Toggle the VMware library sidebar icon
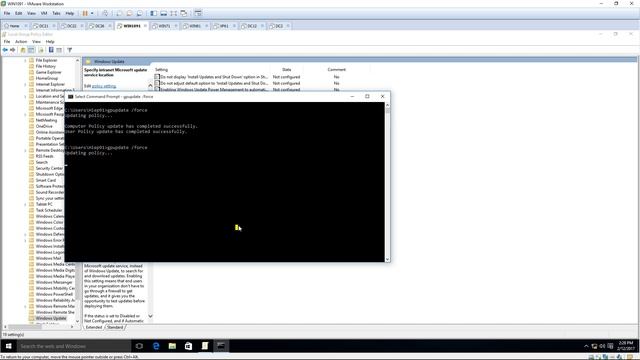Image resolution: width=640 pixels, height=360 pixels. [153, 13]
